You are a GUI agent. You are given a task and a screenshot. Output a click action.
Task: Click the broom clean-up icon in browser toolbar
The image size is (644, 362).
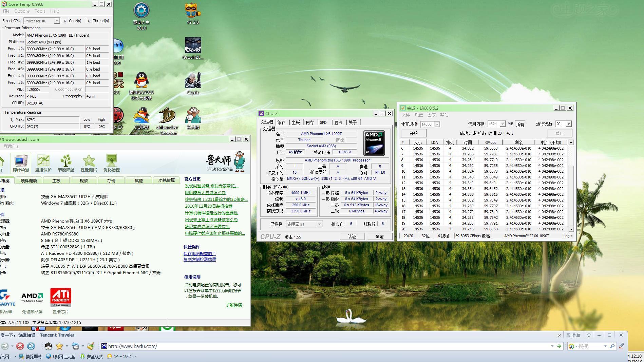(x=90, y=346)
